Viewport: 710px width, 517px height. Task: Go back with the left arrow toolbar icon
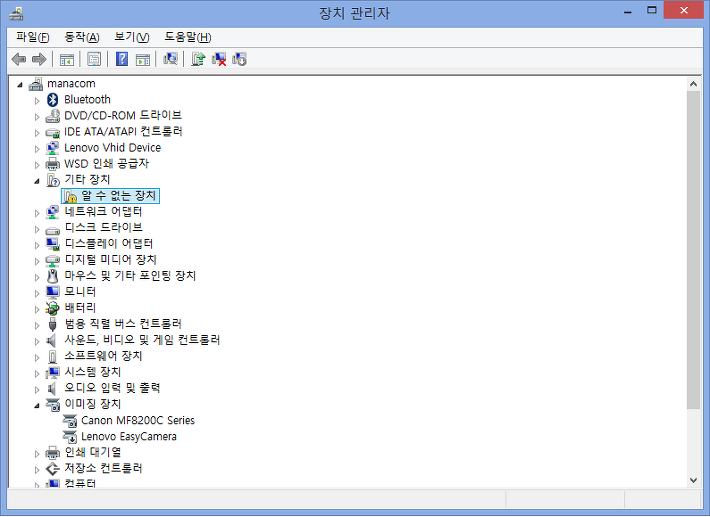pyautogui.click(x=19, y=59)
